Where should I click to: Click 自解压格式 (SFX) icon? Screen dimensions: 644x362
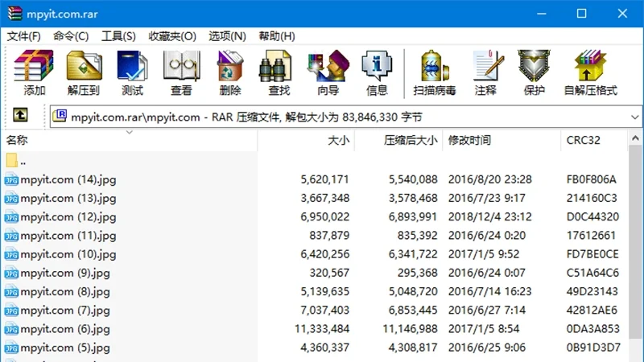click(590, 66)
